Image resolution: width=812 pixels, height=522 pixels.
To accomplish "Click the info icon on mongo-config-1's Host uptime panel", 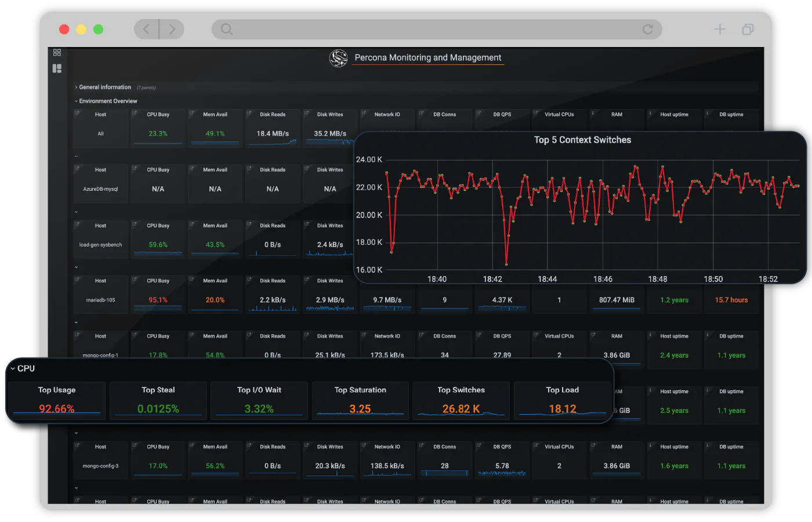I will [x=650, y=335].
